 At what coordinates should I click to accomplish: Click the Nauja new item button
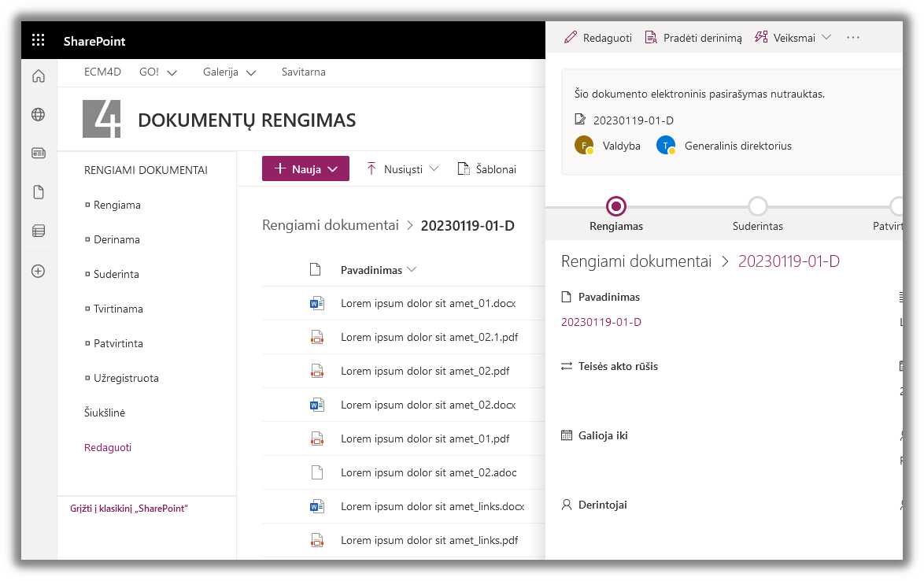pyautogui.click(x=305, y=168)
